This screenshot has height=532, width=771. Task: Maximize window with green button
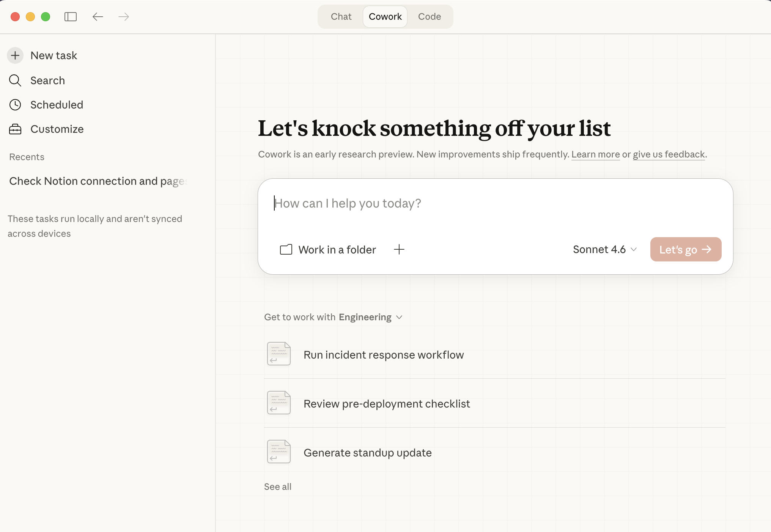click(46, 17)
